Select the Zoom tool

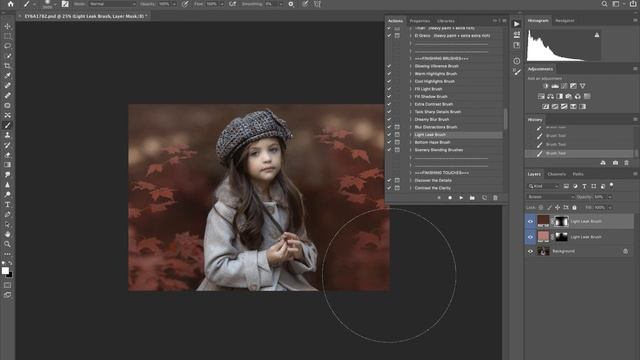7,244
